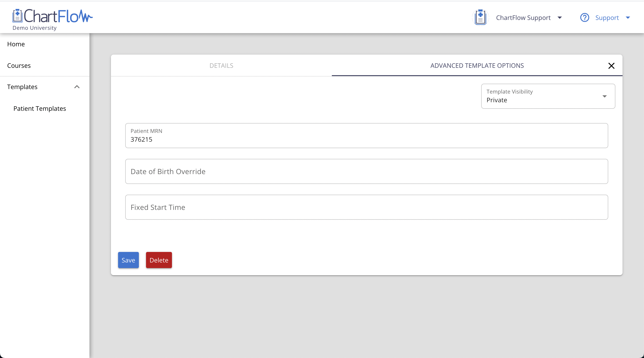Image resolution: width=644 pixels, height=358 pixels.
Task: Click the red Delete button
Action: point(159,260)
